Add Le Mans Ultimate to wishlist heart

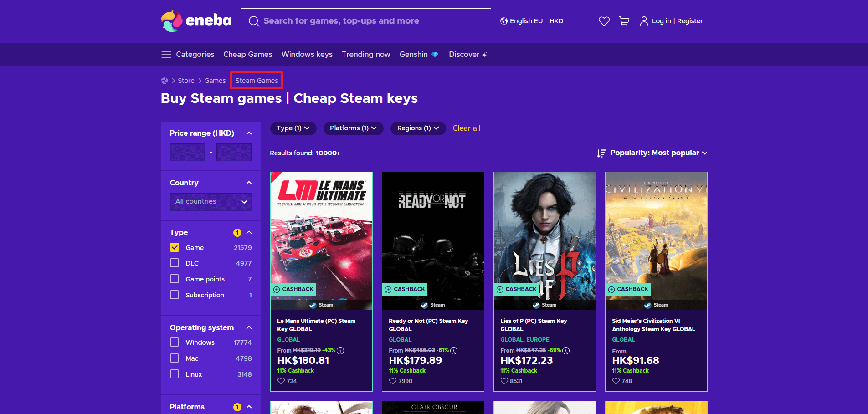coord(281,381)
